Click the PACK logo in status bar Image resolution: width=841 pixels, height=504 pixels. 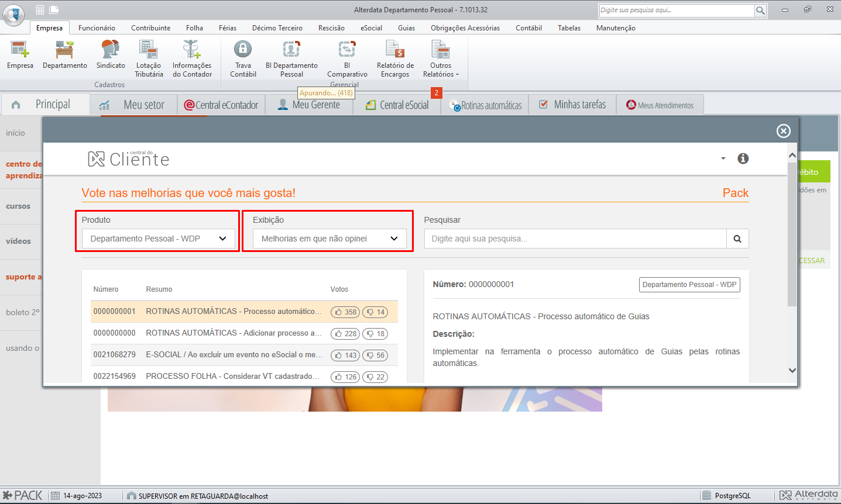pyautogui.click(x=23, y=496)
